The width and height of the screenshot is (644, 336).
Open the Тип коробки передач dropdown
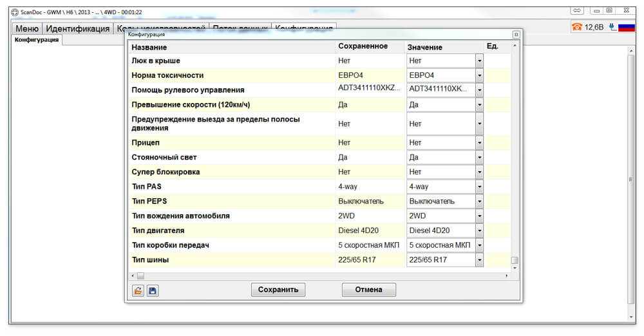[x=479, y=245]
